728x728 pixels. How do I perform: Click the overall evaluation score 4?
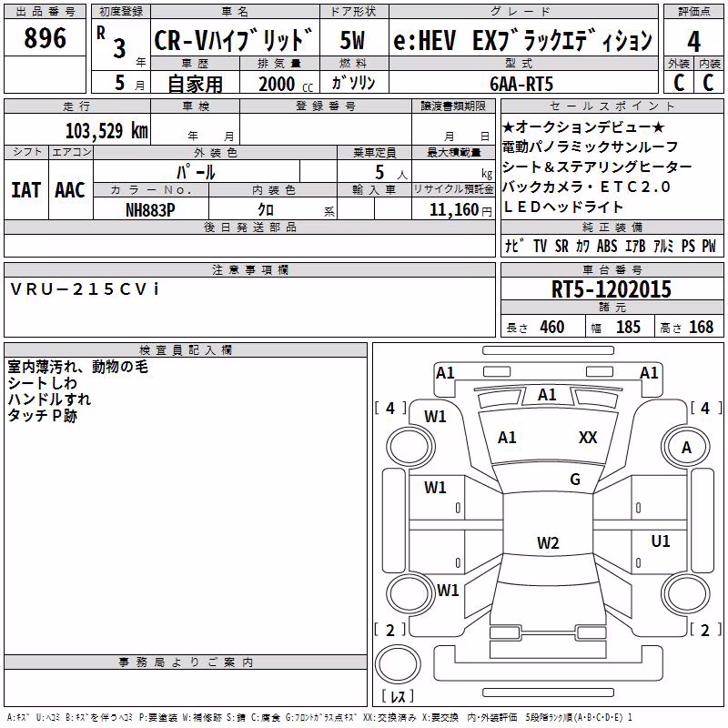tap(693, 41)
